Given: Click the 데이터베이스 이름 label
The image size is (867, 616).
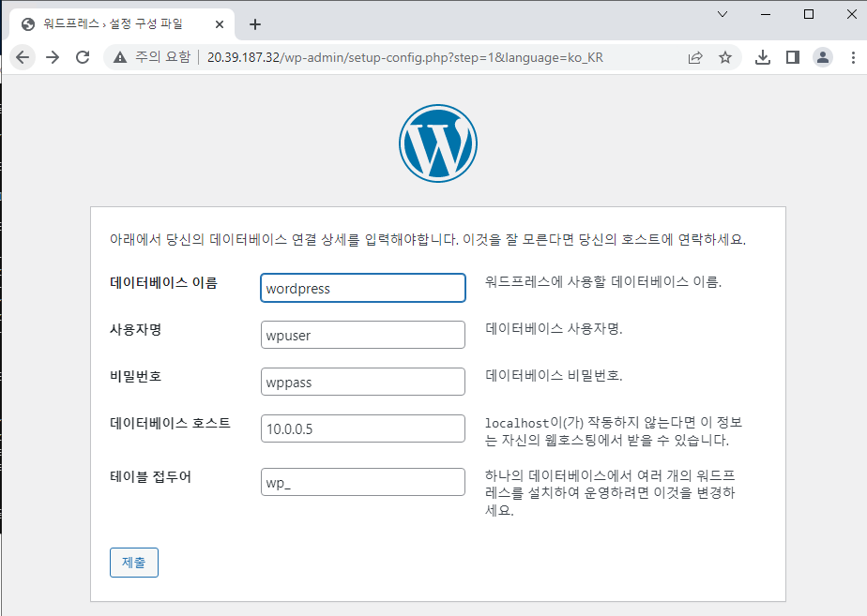Looking at the screenshot, I should click(x=163, y=283).
